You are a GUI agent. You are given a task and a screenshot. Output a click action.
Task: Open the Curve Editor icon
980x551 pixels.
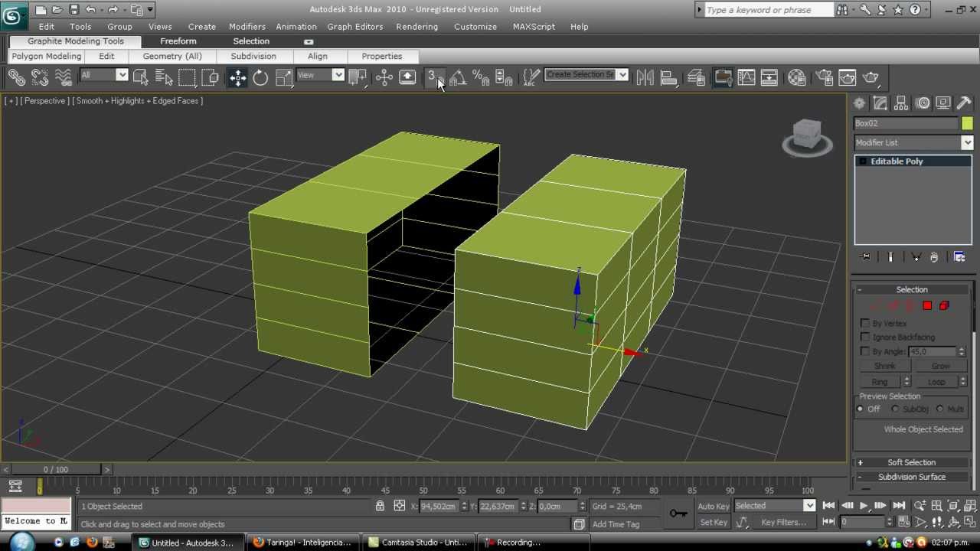coord(746,77)
